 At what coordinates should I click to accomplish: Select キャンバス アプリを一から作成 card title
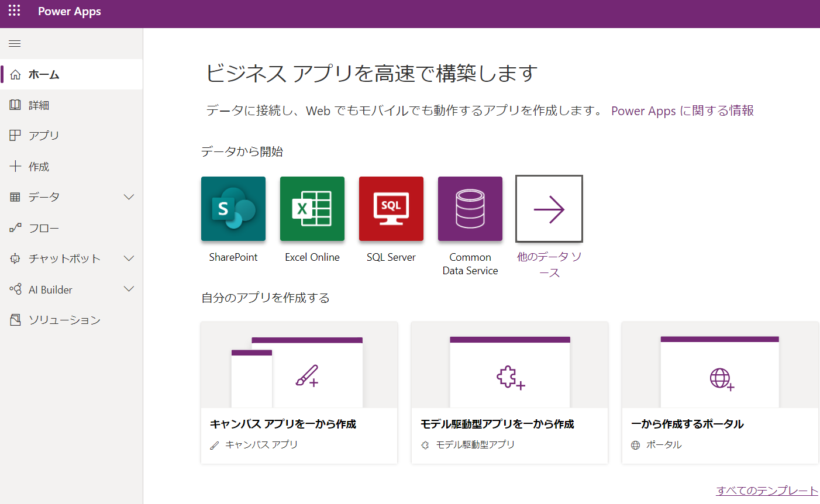pos(283,424)
